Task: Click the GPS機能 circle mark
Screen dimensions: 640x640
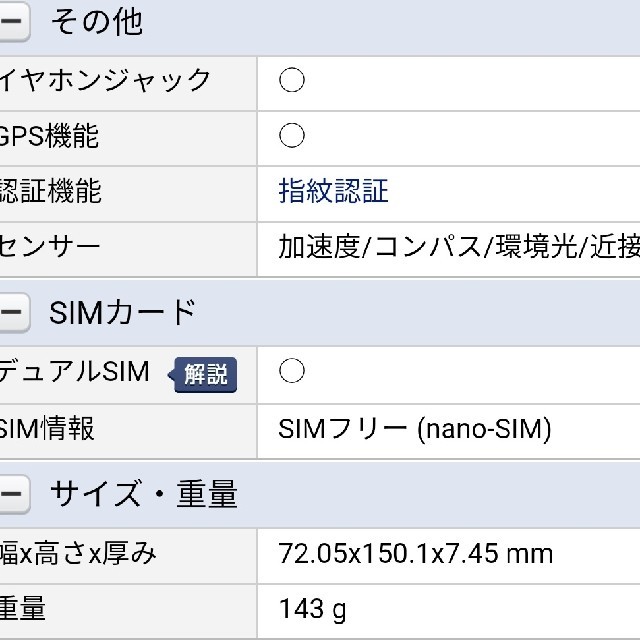Action: pyautogui.click(x=292, y=135)
